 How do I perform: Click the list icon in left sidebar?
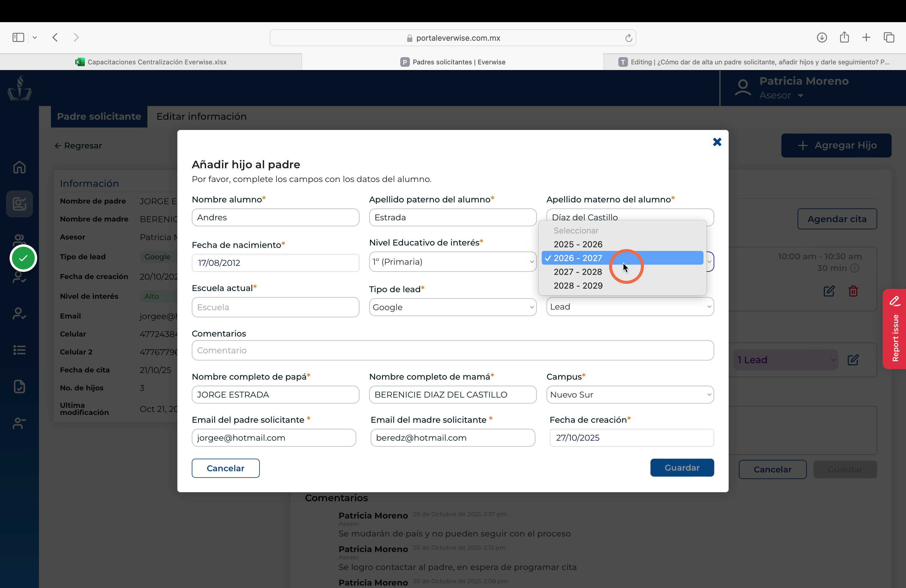pyautogui.click(x=19, y=349)
